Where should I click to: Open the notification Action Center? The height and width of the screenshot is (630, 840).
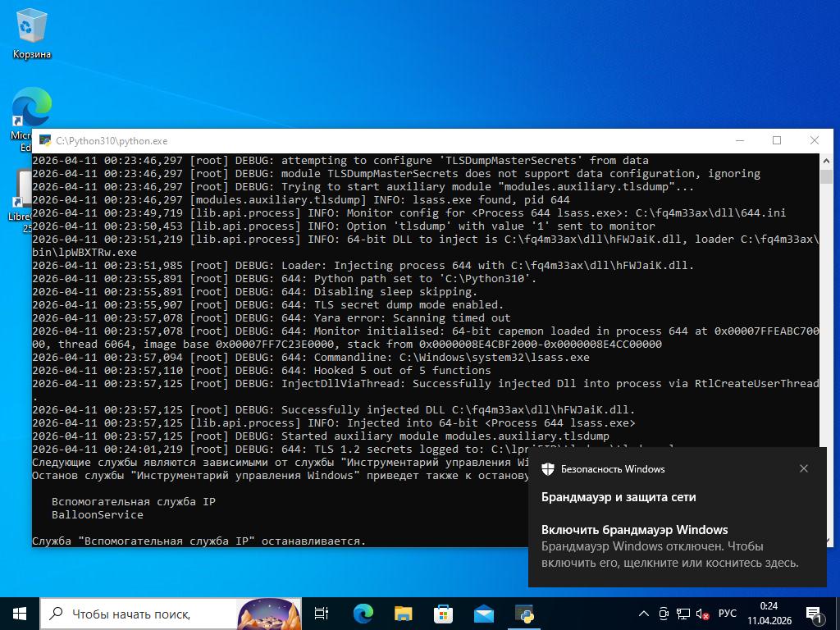point(815,613)
